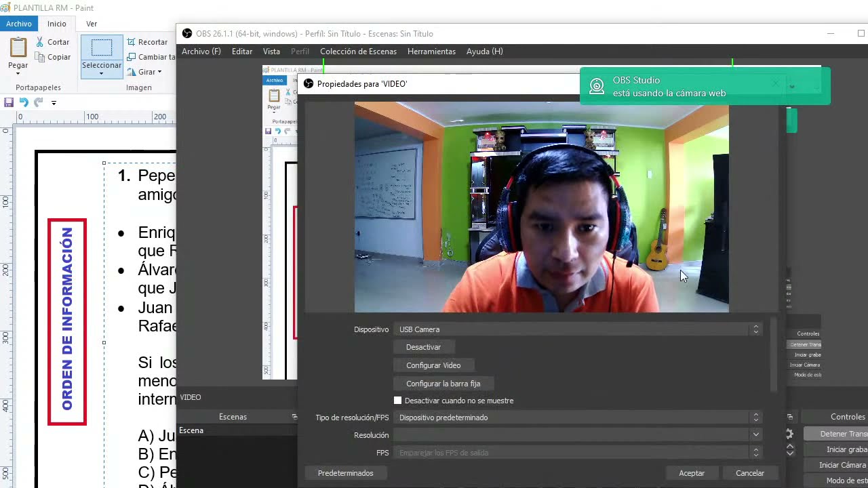The height and width of the screenshot is (488, 868).
Task: Click the properties dialog vertical scrollbar
Action: [774, 353]
